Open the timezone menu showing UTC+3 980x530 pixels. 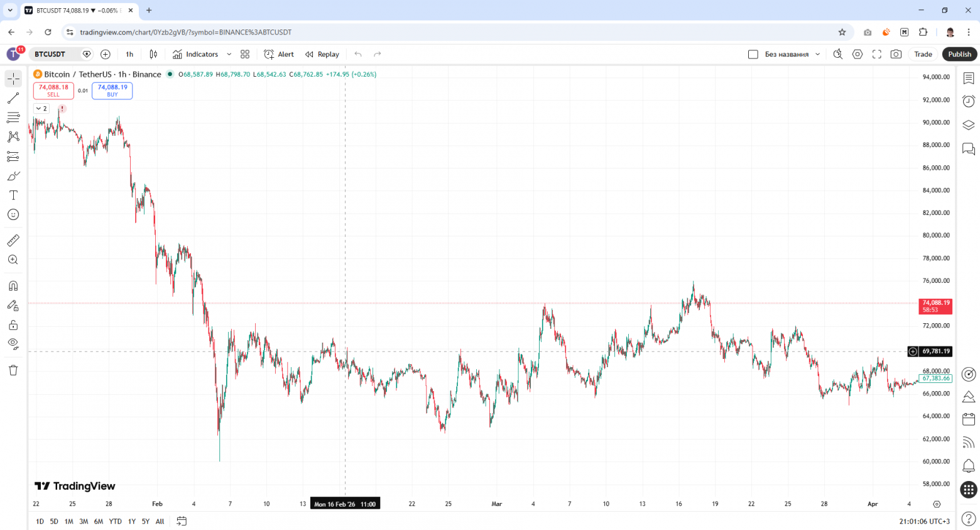point(925,521)
